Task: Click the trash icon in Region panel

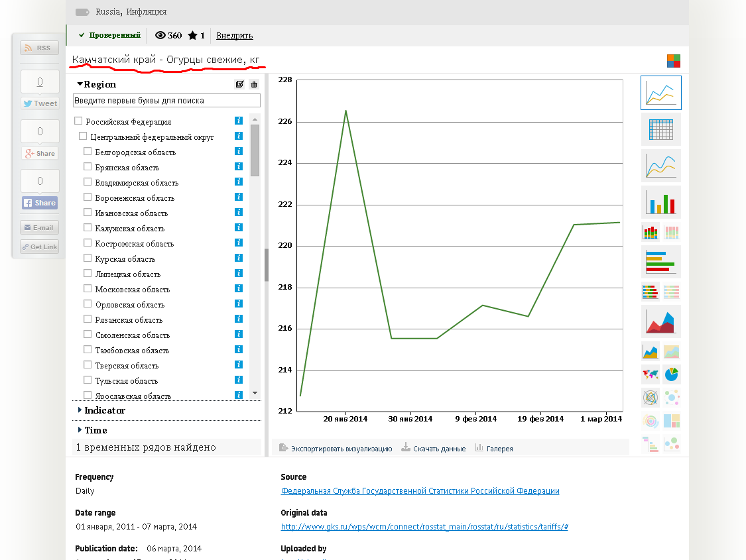Action: pyautogui.click(x=254, y=84)
